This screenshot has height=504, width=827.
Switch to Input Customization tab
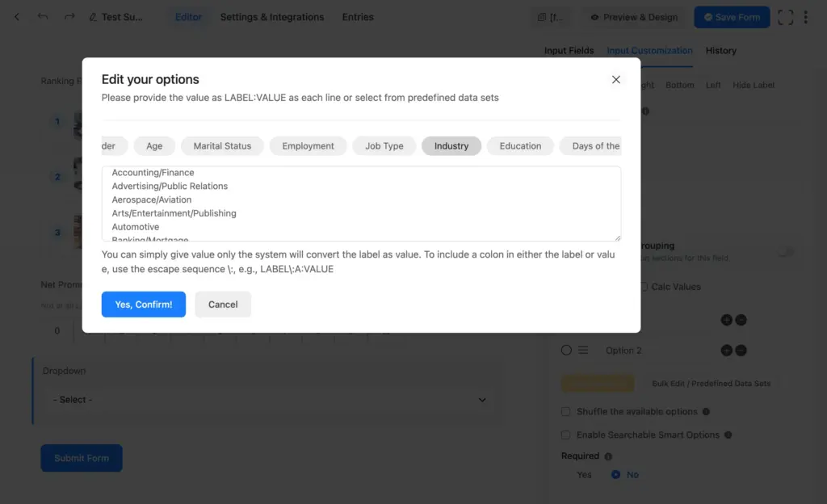(x=649, y=51)
